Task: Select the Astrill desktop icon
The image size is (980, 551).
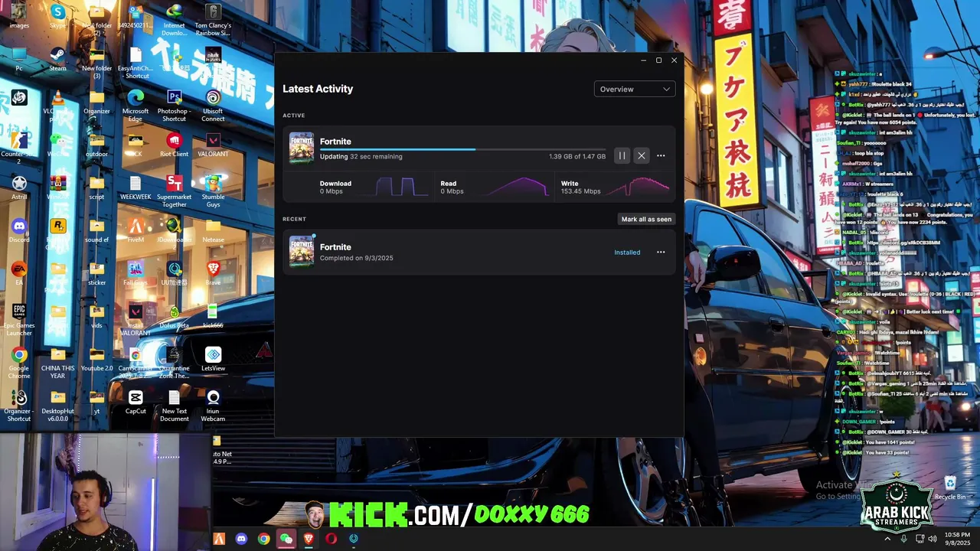Action: (19, 187)
